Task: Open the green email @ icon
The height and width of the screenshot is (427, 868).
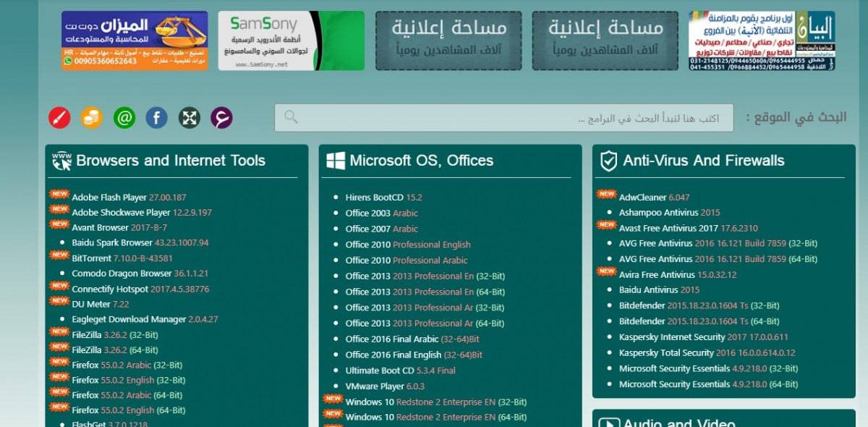Action: [124, 117]
